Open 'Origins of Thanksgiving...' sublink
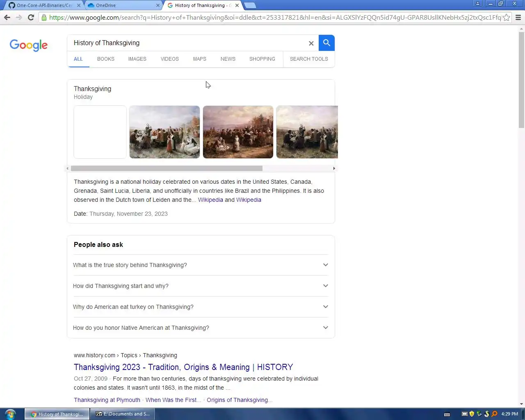525x420 pixels. (239, 400)
